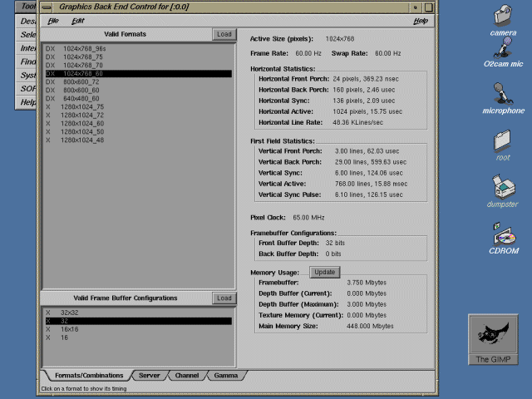Switch to the Channel tab
The image size is (532, 399).
click(x=186, y=376)
